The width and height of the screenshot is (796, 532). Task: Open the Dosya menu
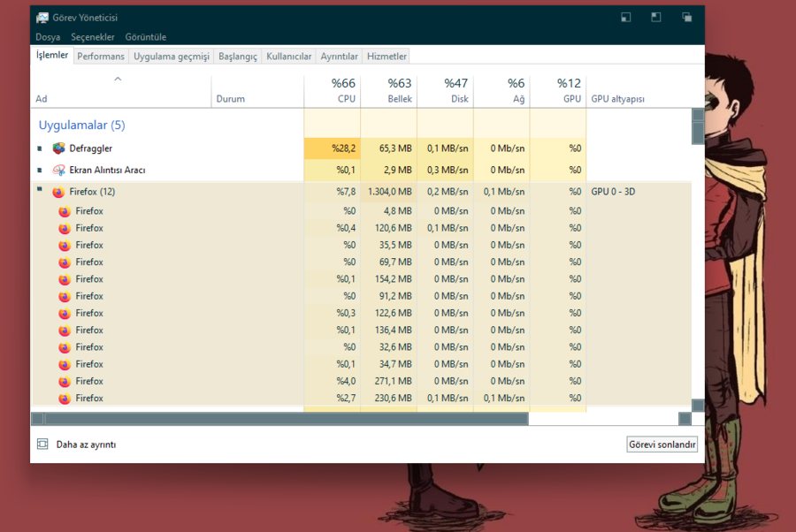[48, 37]
